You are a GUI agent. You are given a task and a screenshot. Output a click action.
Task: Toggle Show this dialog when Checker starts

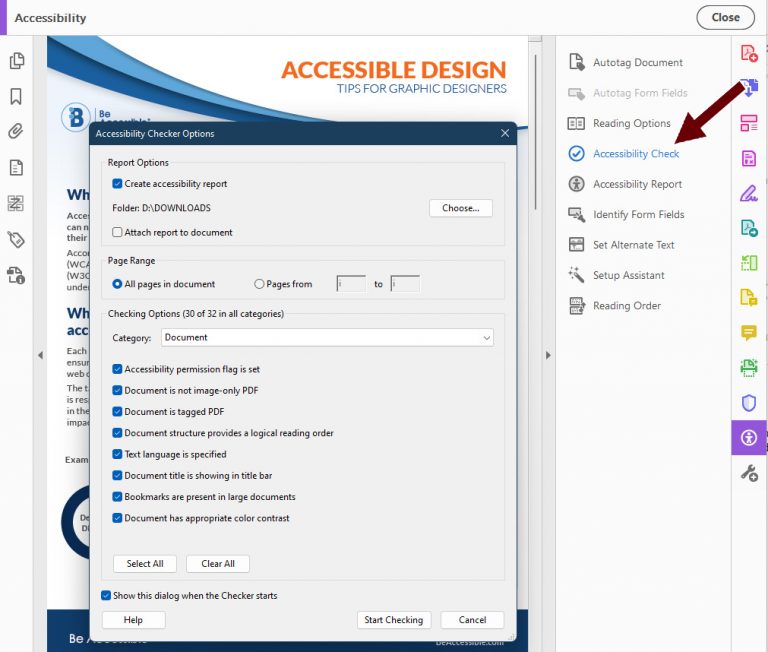click(x=106, y=596)
